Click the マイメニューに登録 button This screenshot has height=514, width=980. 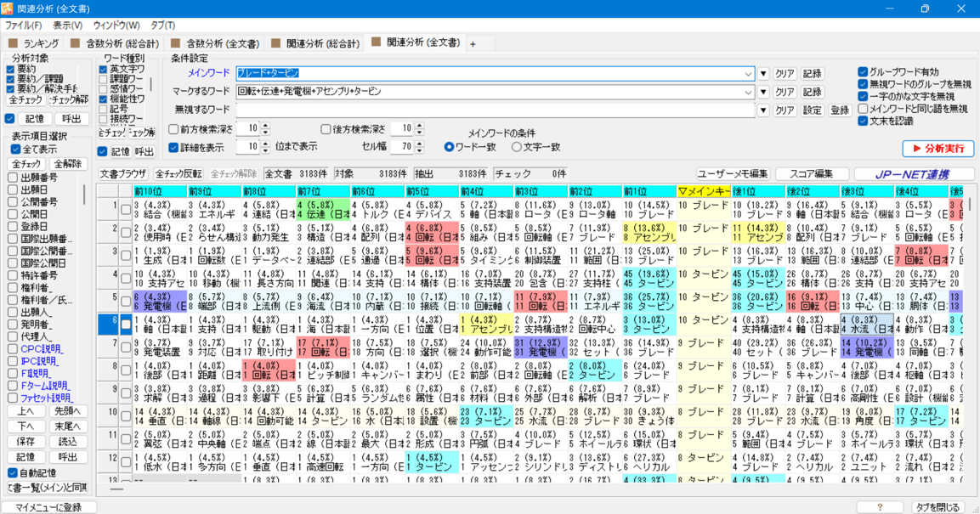(49, 507)
